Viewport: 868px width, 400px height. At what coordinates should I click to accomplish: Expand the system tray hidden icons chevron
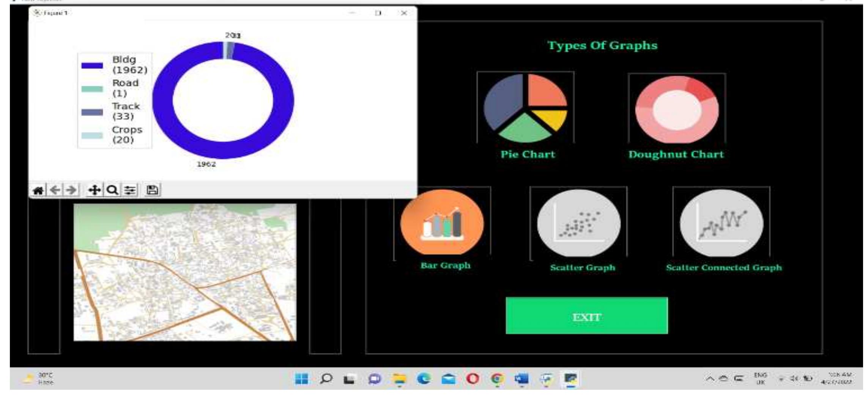pos(709,378)
